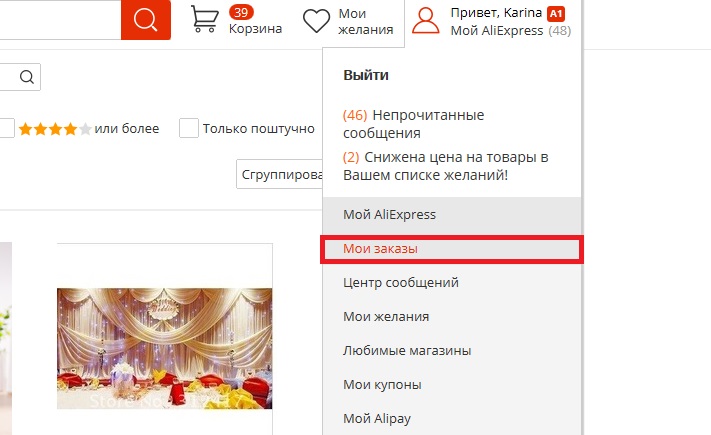Screen dimensions: 711x435
Task: Click the A1 membership badge
Action: point(555,14)
